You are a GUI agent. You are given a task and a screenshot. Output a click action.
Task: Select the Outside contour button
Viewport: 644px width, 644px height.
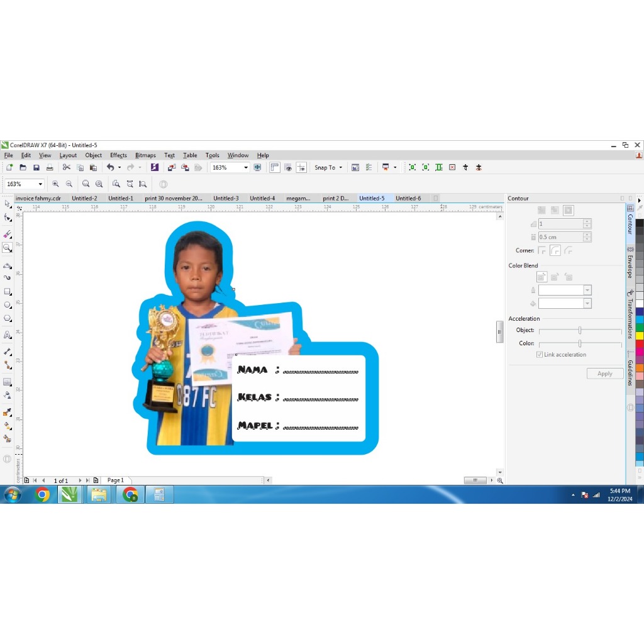tap(568, 210)
